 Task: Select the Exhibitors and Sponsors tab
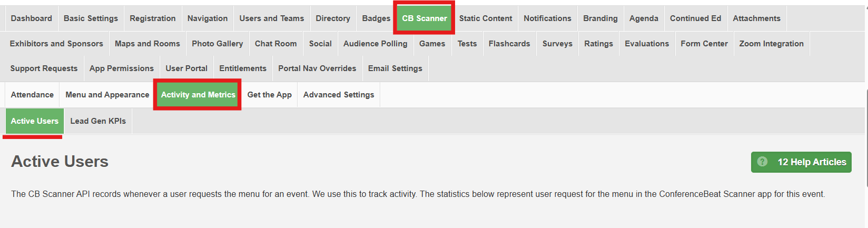pyautogui.click(x=56, y=44)
